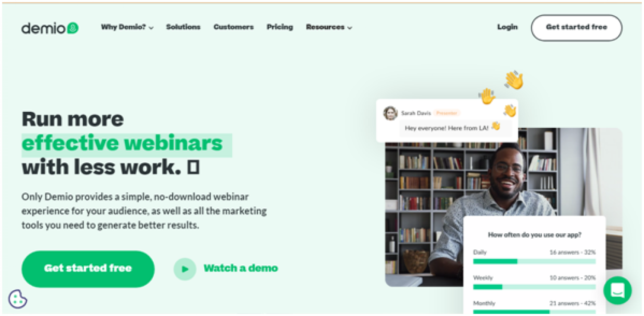Screen dimensions: 644x316
Task: Open the live chat bubble widget
Action: [617, 290]
